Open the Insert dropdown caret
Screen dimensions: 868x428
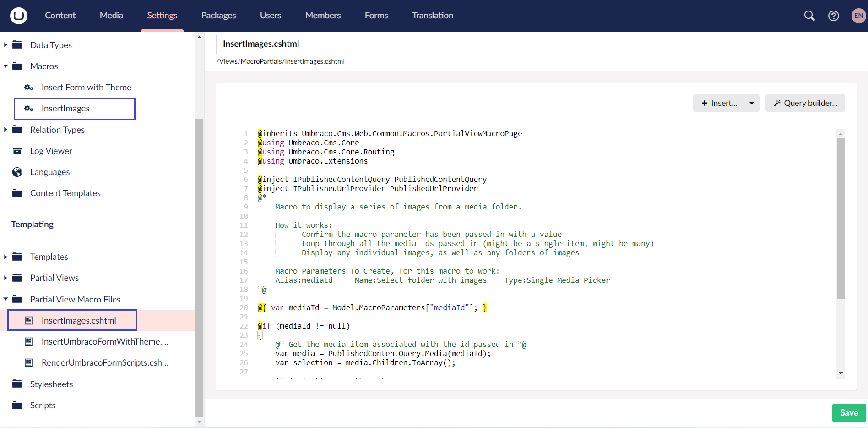751,104
